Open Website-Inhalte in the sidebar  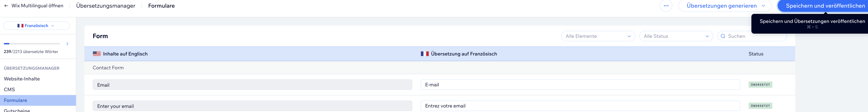click(22, 79)
